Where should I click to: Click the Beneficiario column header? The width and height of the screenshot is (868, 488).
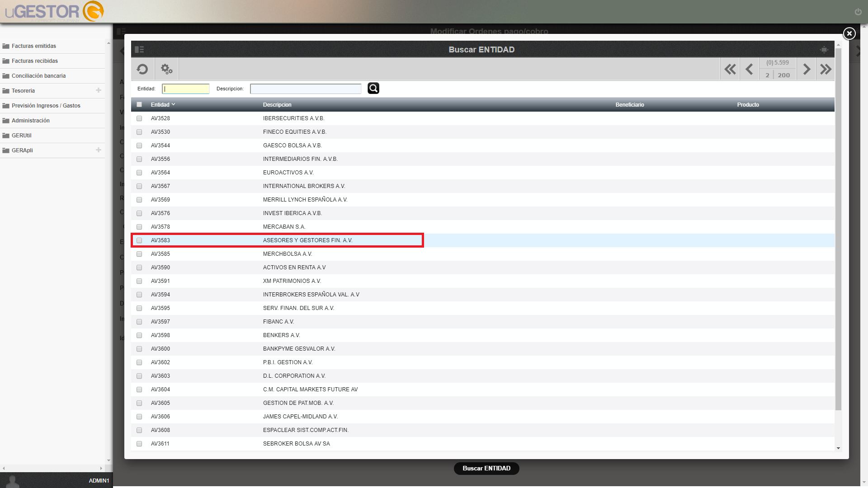[630, 104]
